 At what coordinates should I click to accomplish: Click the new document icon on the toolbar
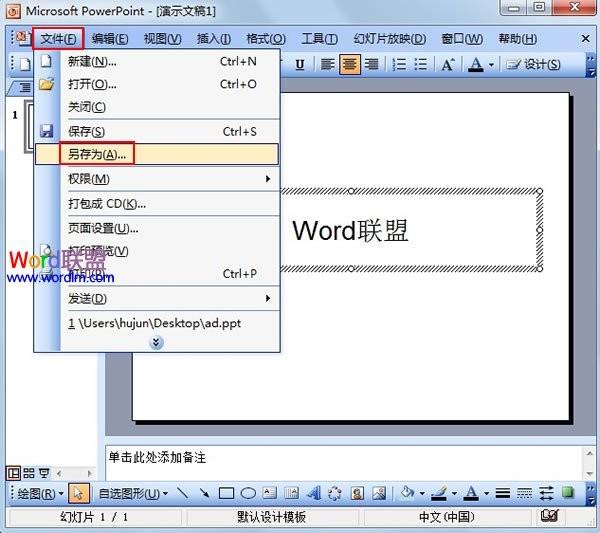[x=24, y=64]
